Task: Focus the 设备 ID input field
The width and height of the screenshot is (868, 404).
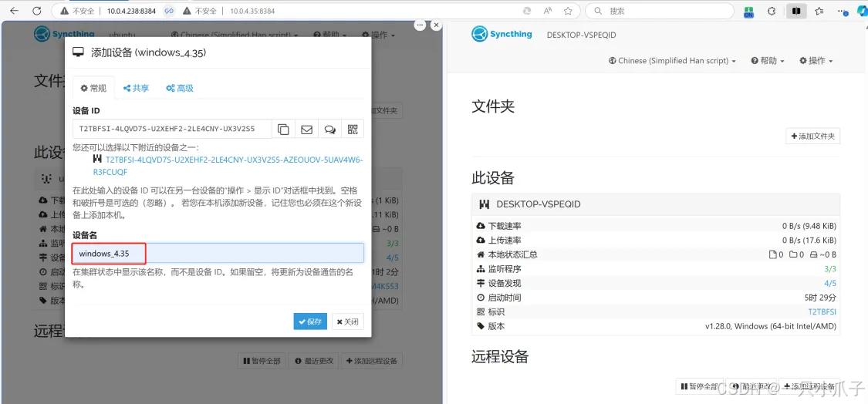Action: [172, 129]
